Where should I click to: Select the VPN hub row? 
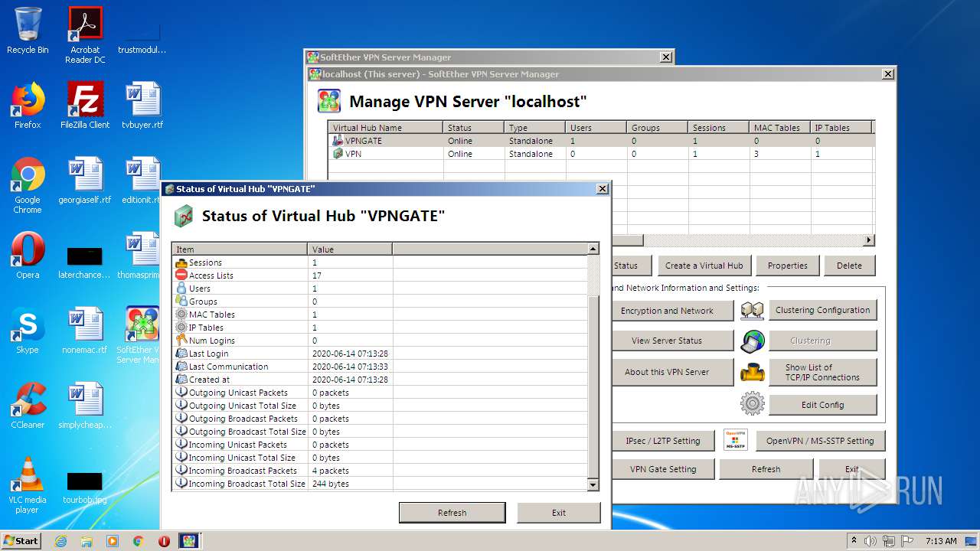tap(600, 154)
